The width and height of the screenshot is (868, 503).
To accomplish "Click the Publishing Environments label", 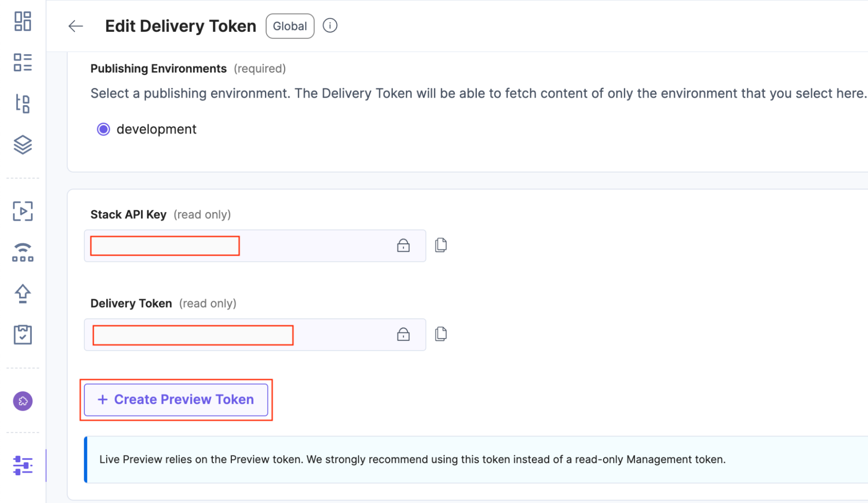I will tap(158, 69).
